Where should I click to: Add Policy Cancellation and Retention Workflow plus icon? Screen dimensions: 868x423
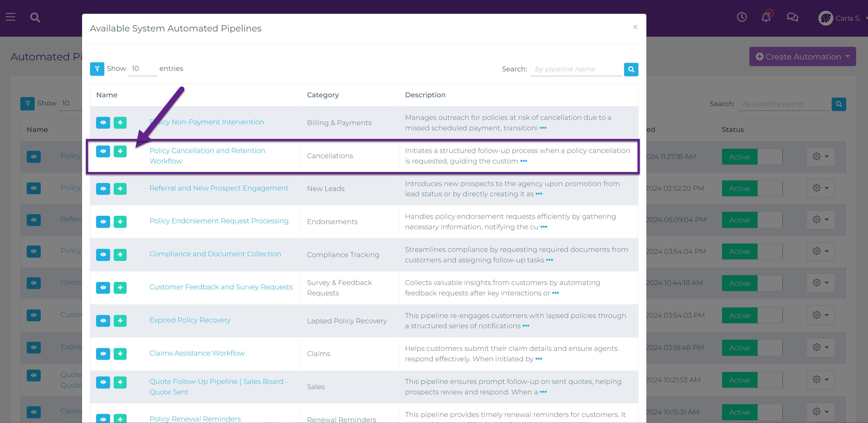click(x=120, y=152)
